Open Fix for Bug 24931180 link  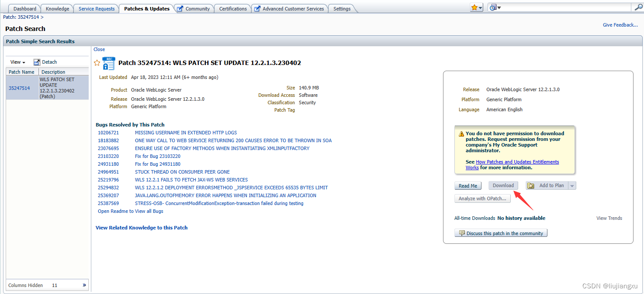click(x=158, y=164)
